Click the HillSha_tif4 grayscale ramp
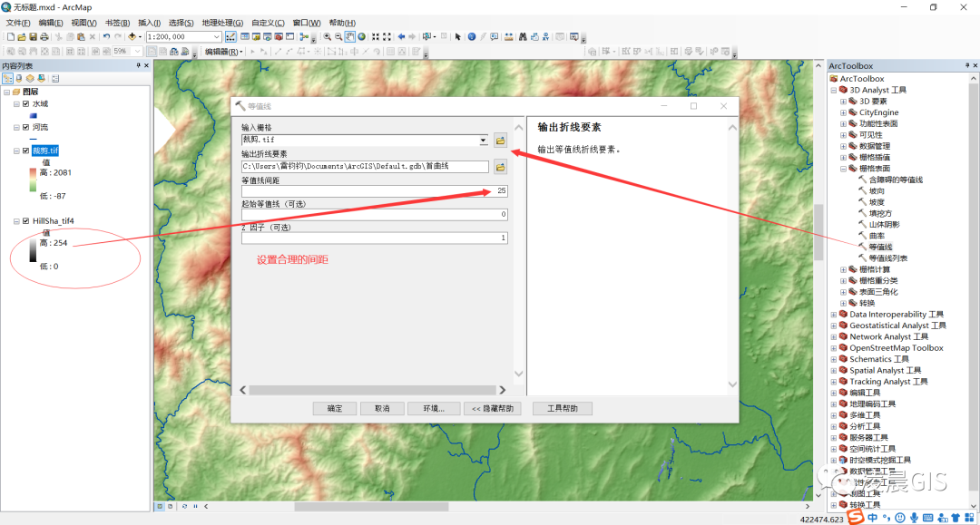The image size is (980, 525). coord(34,250)
